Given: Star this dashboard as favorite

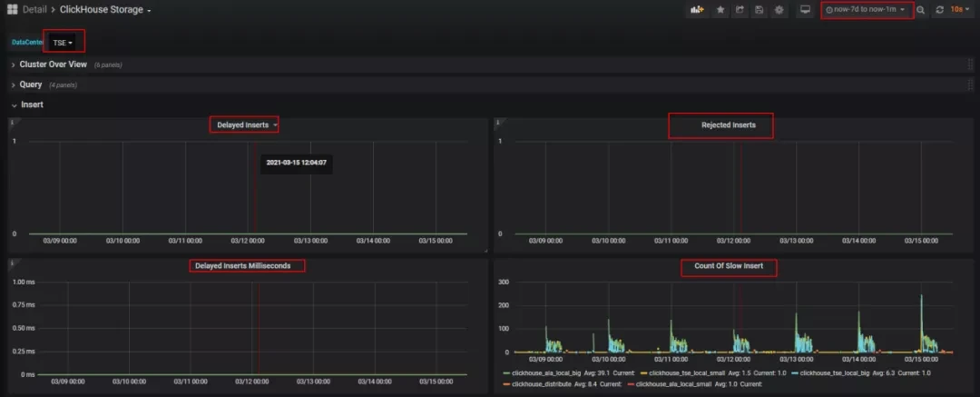Looking at the screenshot, I should tap(720, 10).
